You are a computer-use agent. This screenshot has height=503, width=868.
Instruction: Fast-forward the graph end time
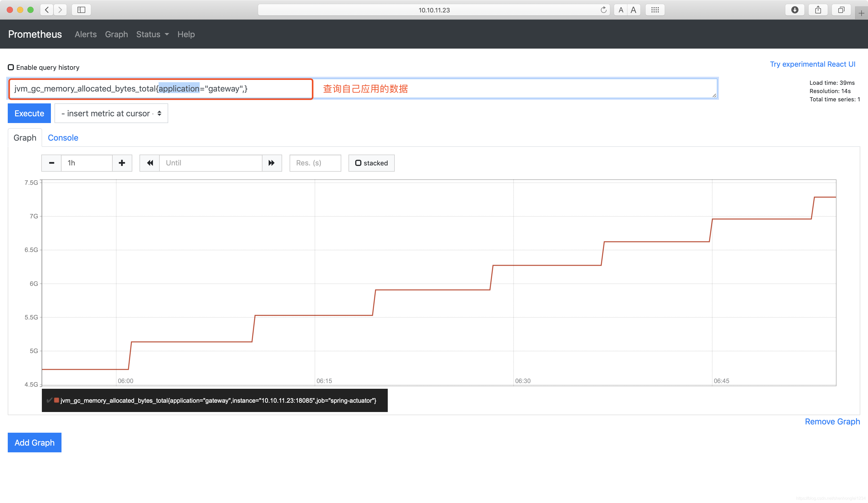pyautogui.click(x=272, y=163)
